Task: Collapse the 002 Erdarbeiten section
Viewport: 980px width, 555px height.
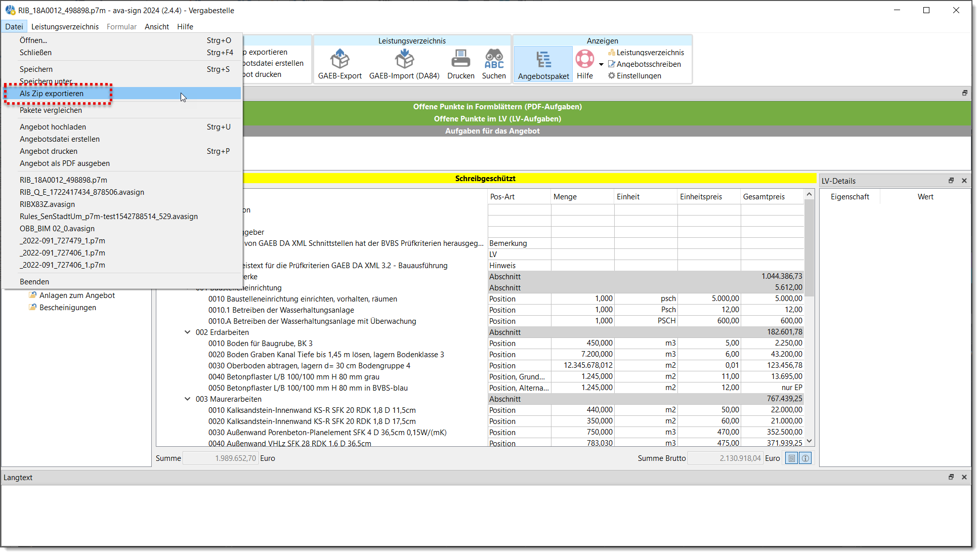Action: [187, 332]
